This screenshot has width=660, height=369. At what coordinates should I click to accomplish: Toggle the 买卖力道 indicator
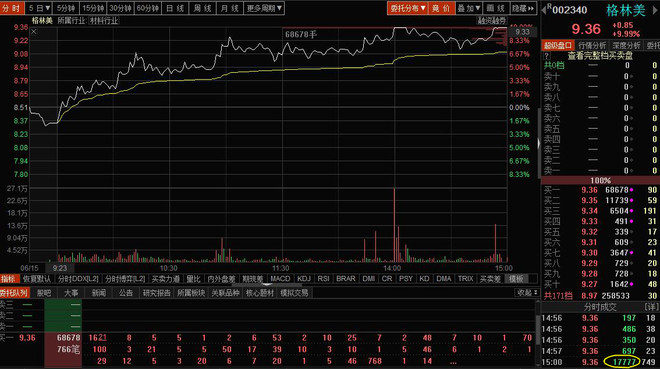165,279
